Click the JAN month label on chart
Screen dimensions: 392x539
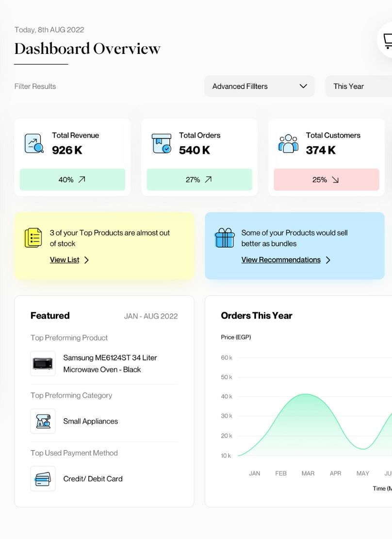coord(255,473)
